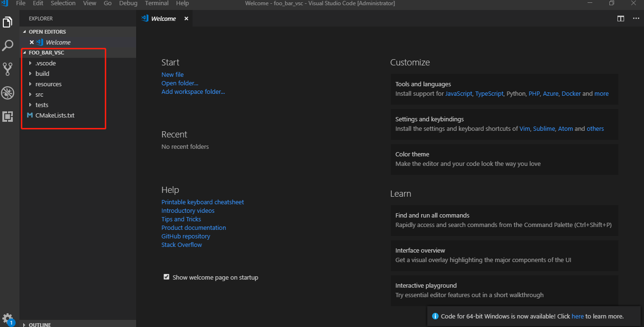Screen dimensions: 644x327
Task: Click the Open folder... link
Action: click(180, 83)
